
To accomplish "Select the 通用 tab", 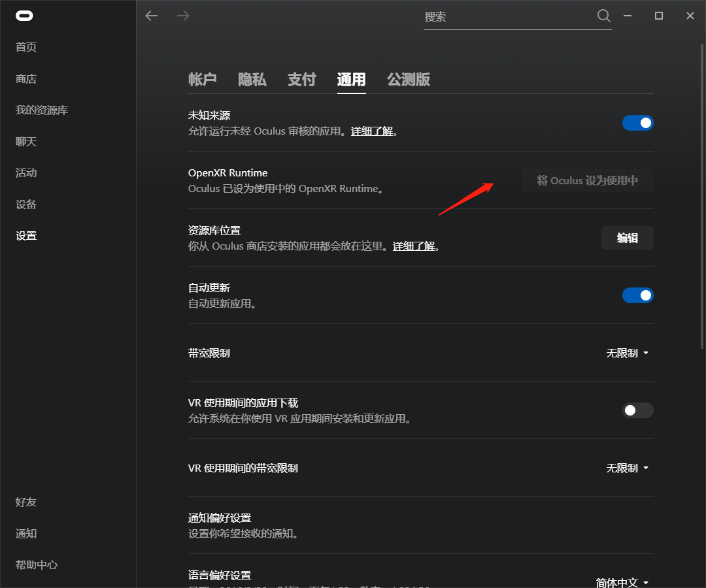I will [x=351, y=80].
